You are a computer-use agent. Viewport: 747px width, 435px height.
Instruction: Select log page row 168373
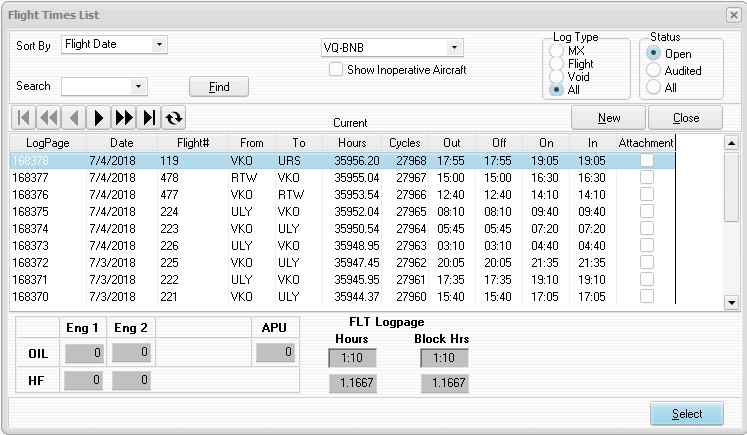coord(343,245)
